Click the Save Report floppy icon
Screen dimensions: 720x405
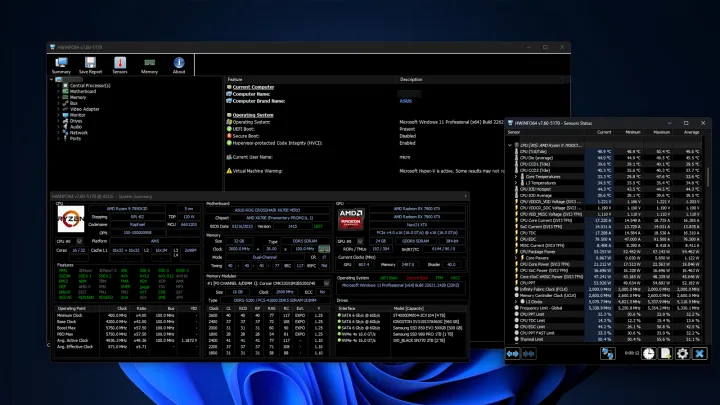click(x=90, y=66)
